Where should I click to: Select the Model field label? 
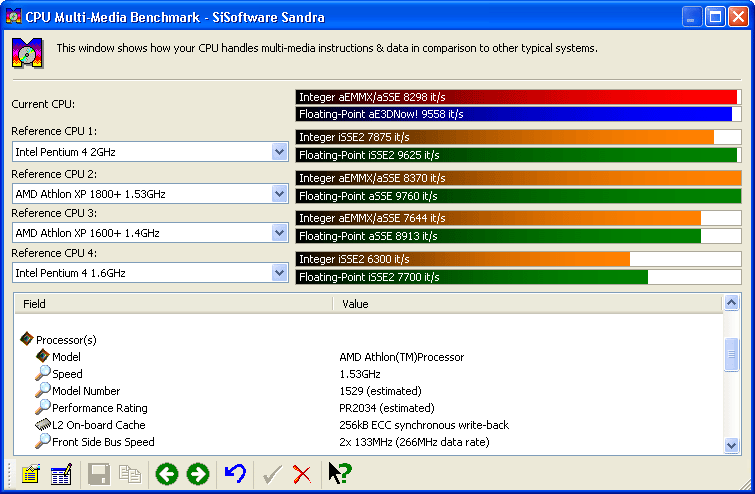coord(66,357)
